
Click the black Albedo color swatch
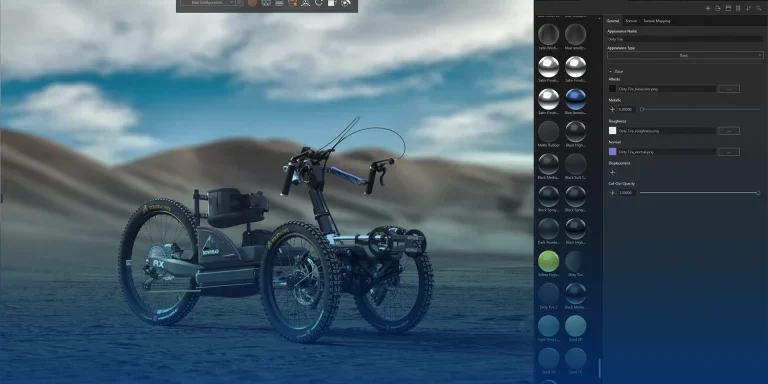tap(612, 89)
